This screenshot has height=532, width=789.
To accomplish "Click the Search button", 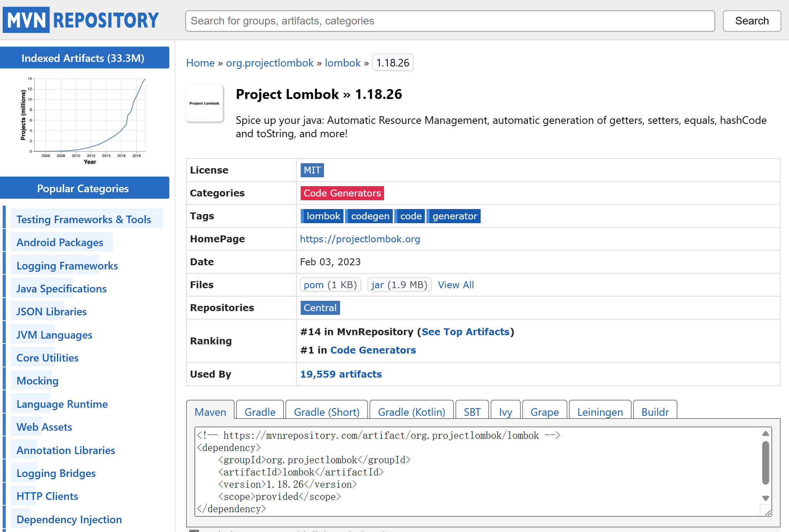I will point(752,21).
